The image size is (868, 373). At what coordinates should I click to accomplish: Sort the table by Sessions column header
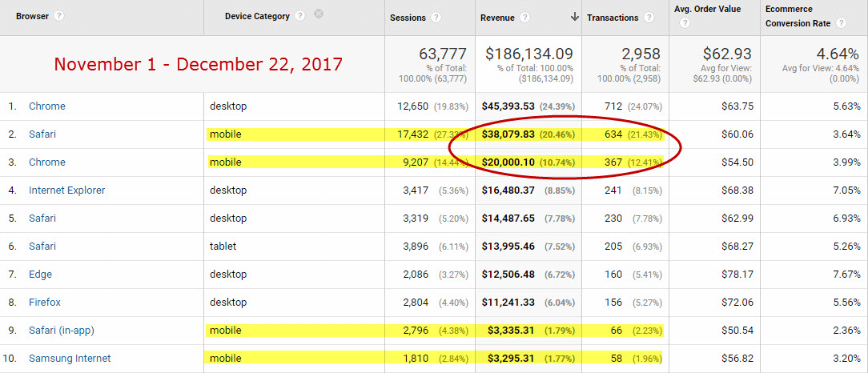(408, 18)
